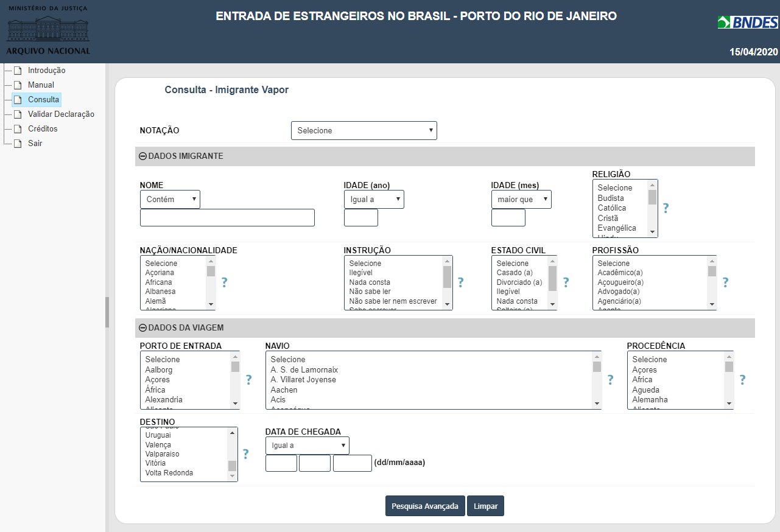Open the Notação dropdown
Image resolution: width=780 pixels, height=532 pixels.
pos(364,131)
